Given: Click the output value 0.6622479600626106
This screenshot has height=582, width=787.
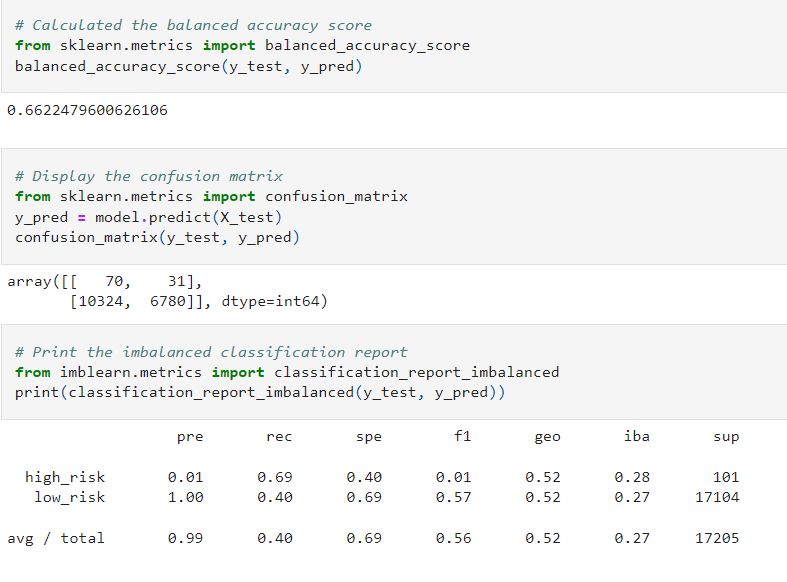Looking at the screenshot, I should [x=87, y=110].
